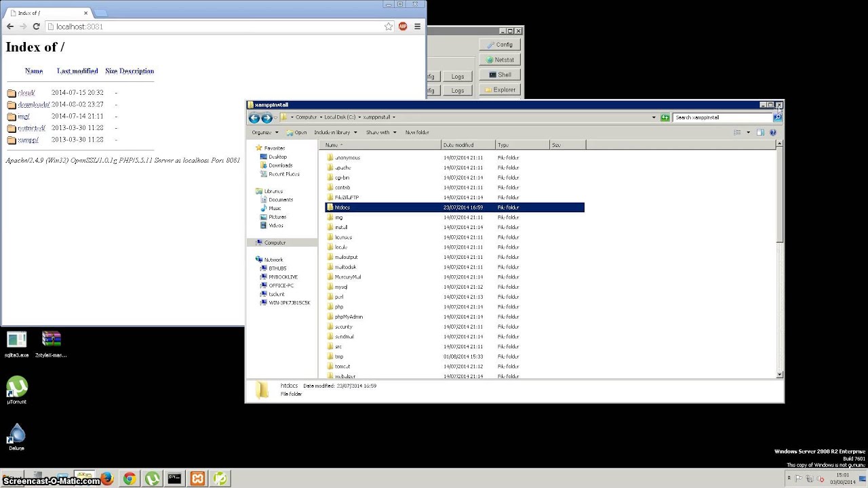Open the Organize dropdown menu
Screen dimensions: 868x488
[x=265, y=132]
